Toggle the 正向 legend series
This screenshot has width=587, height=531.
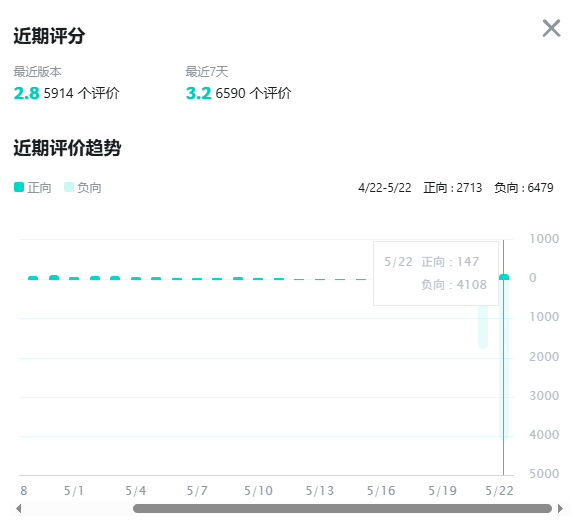point(33,187)
